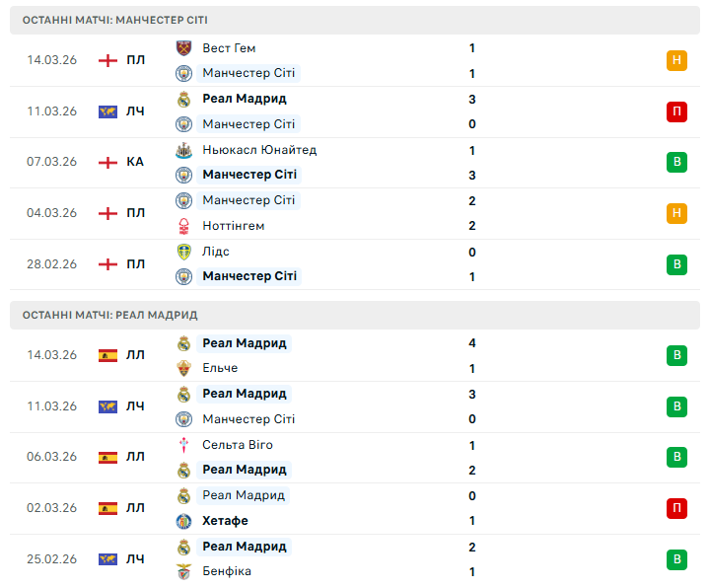Click the Spain flag on 02.03.26 row
Screen dimensions: 709x588
107,508
